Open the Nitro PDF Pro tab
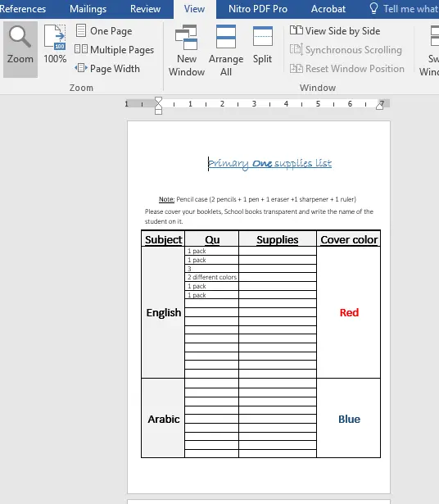 coord(258,9)
